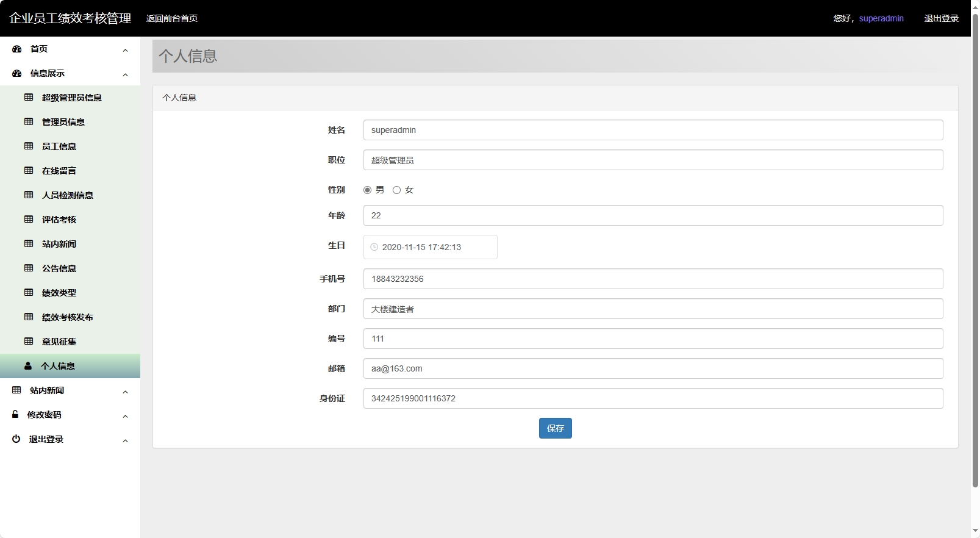Screen dimensions: 980x538
Task: Open 绩效考核发布 menu item
Action: (x=70, y=317)
